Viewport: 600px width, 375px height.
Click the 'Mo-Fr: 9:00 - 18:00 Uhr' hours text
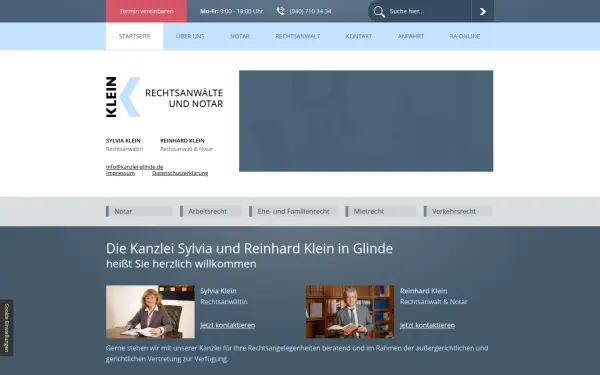(232, 11)
